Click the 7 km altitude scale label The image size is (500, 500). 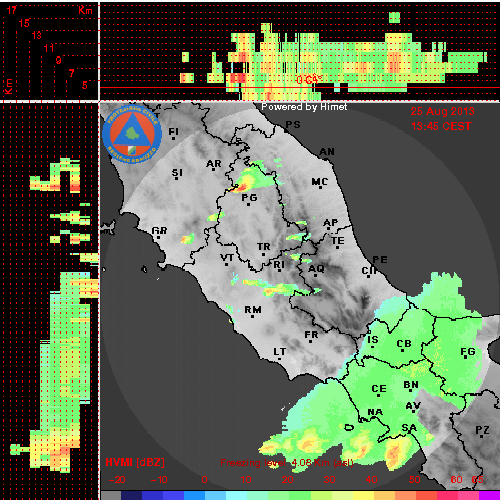71,73
